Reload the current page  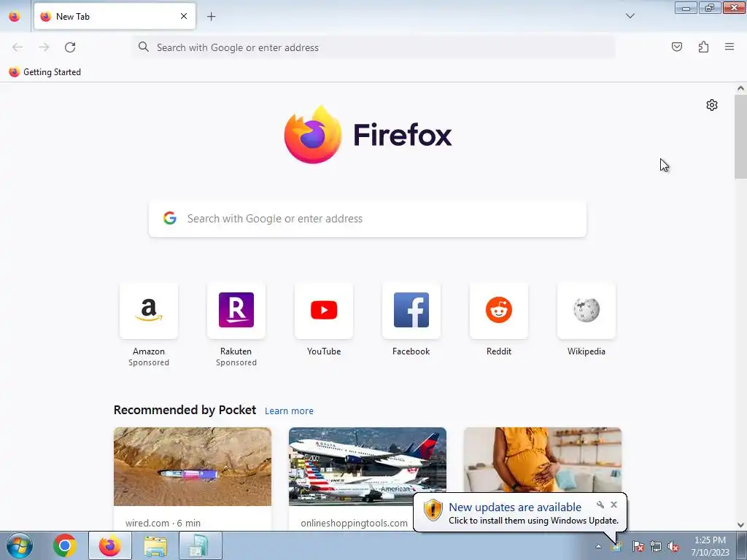(x=70, y=47)
